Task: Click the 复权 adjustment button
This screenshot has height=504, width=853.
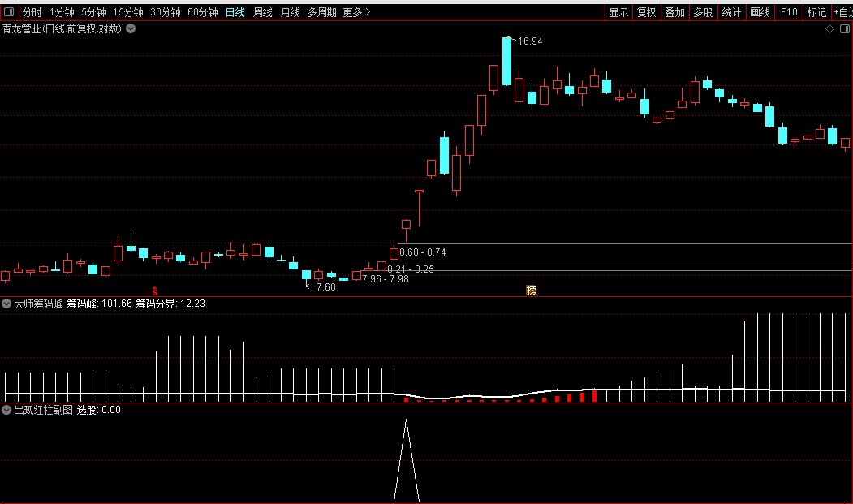Action: click(x=647, y=12)
